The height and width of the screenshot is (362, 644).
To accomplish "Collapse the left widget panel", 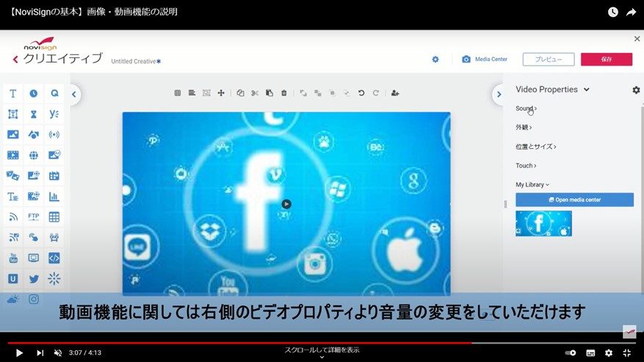I will click(74, 94).
